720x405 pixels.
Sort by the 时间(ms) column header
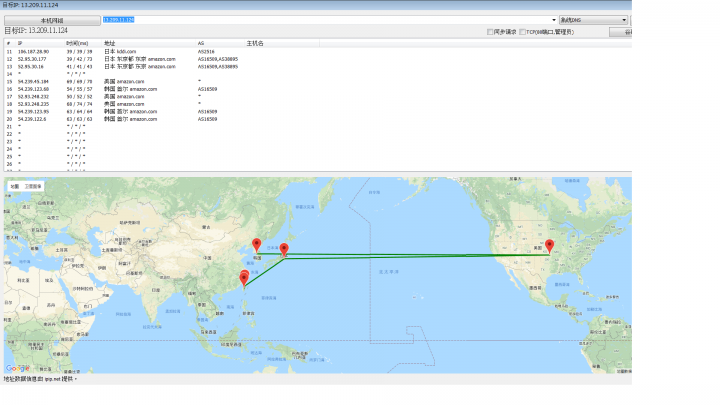tap(77, 43)
